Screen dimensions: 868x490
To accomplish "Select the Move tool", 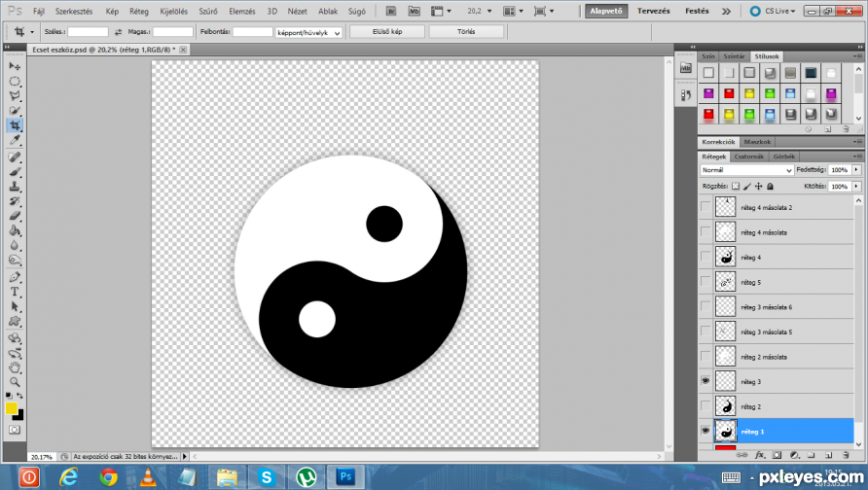I will coord(15,66).
